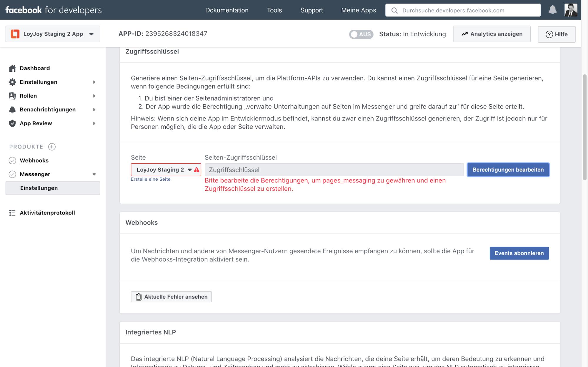Toggle the app status switch from AUS
This screenshot has height=367, width=588.
(x=361, y=34)
